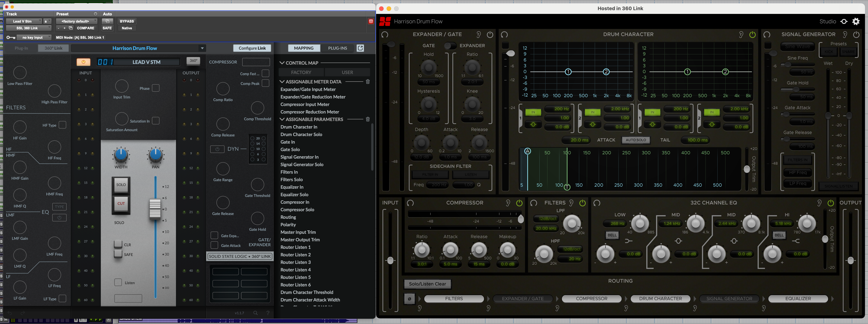The height and width of the screenshot is (324, 868).
Task: Open the Preset menu circle arrow
Action: pyautogui.click(x=95, y=14)
